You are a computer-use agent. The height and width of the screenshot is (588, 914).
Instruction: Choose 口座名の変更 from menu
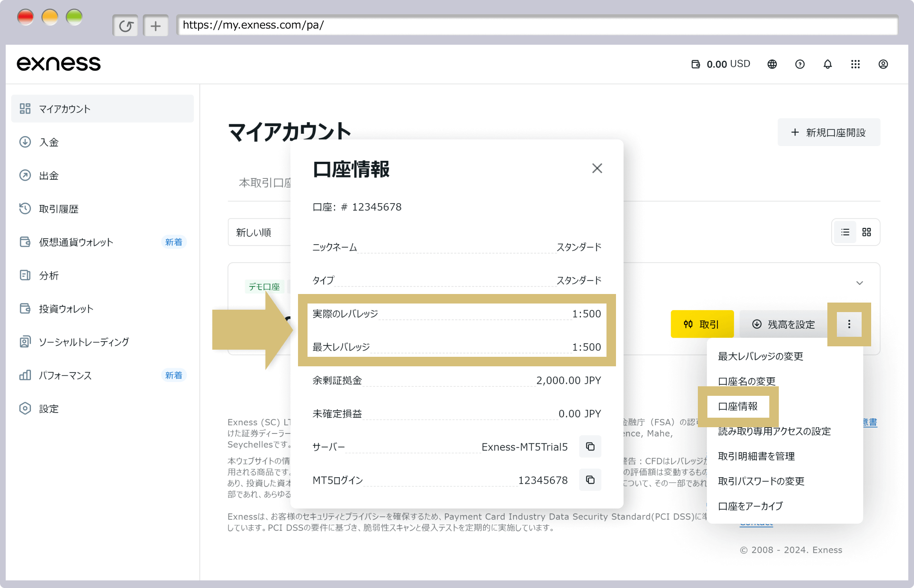(x=747, y=381)
